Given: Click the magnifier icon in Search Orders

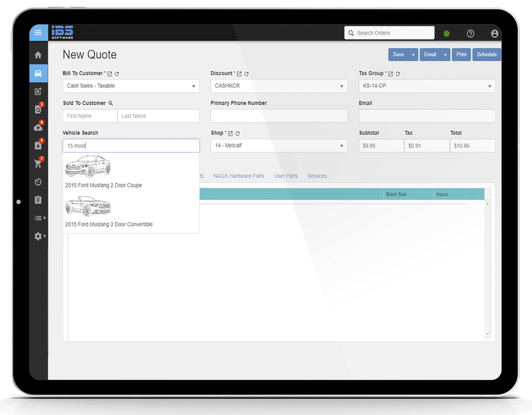Looking at the screenshot, I should [x=351, y=33].
